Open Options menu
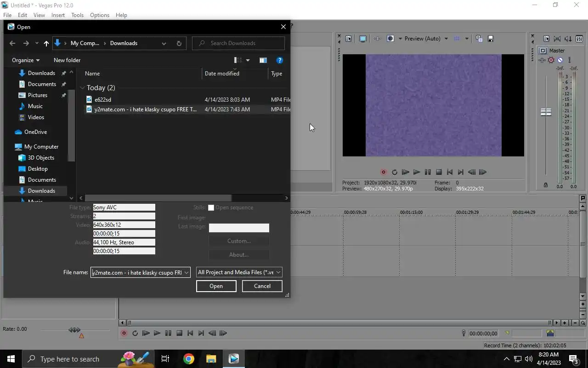This screenshot has height=368, width=588. click(100, 15)
